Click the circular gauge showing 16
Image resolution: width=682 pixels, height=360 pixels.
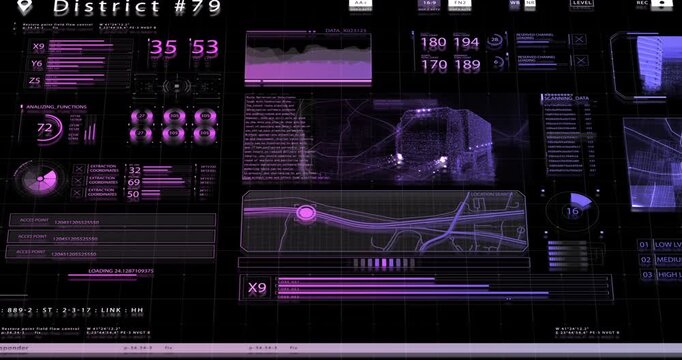572,210
